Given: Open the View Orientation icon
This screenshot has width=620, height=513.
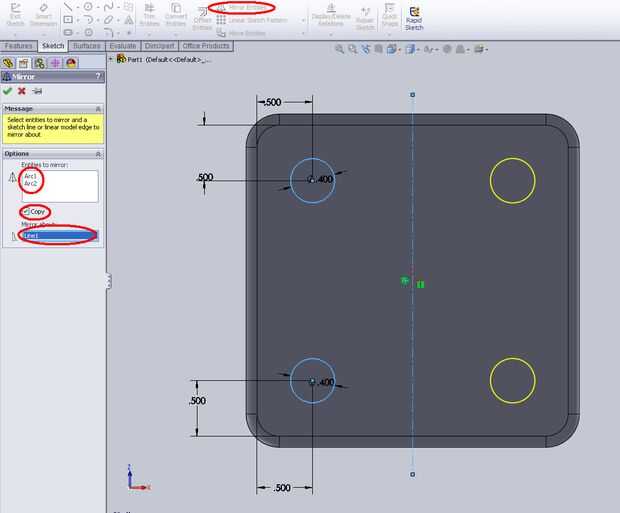Looking at the screenshot, I should click(x=391, y=49).
